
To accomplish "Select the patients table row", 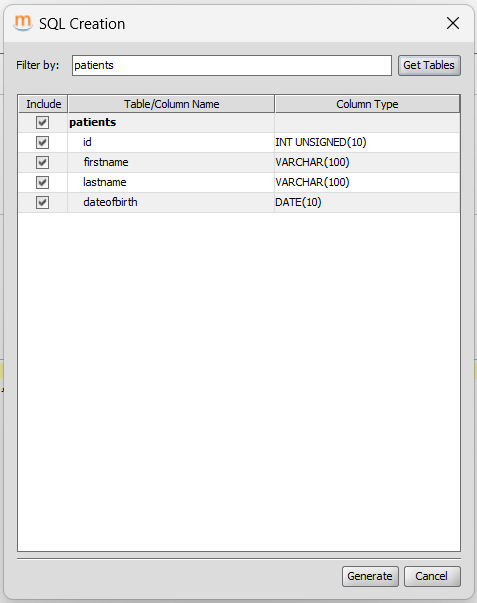I will [239, 123].
